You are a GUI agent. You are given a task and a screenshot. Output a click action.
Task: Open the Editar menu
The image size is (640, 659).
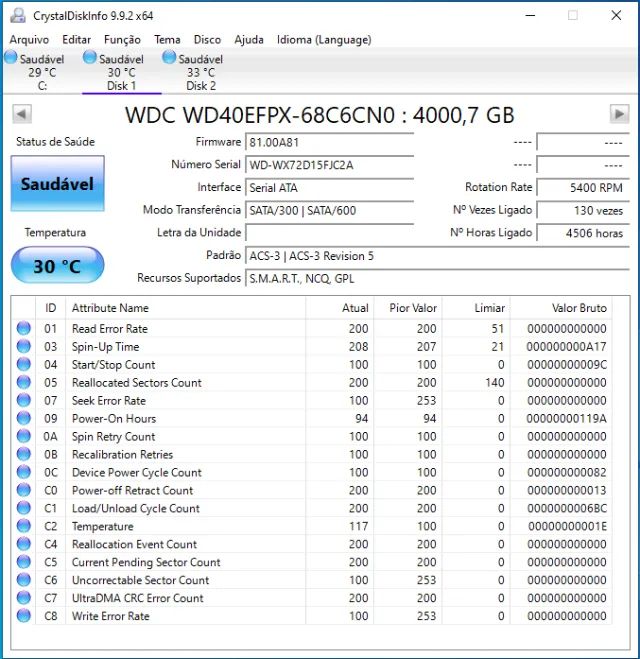tap(76, 40)
